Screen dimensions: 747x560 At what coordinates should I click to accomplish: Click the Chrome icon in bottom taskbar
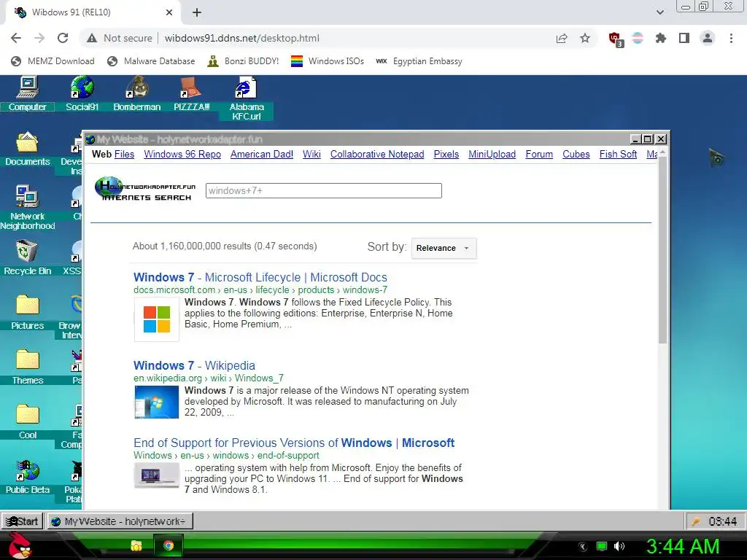pos(169,545)
